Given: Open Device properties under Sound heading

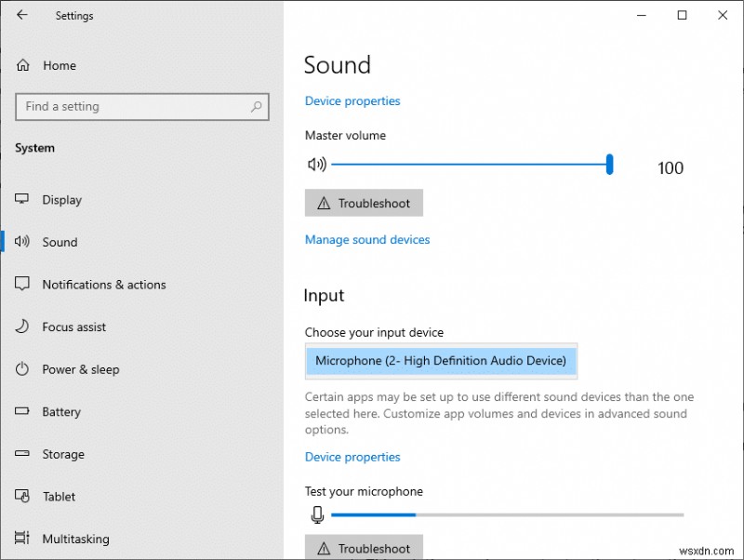Looking at the screenshot, I should point(352,100).
